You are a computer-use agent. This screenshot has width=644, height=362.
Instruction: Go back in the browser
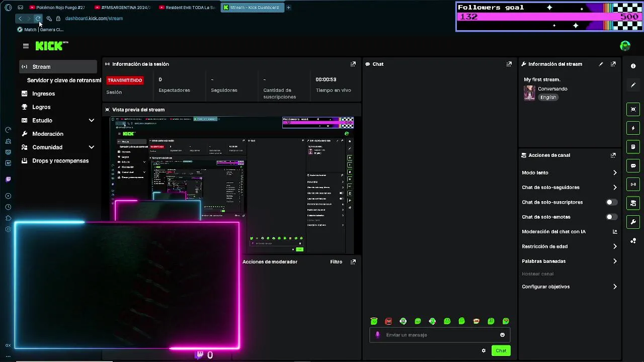pos(20,19)
